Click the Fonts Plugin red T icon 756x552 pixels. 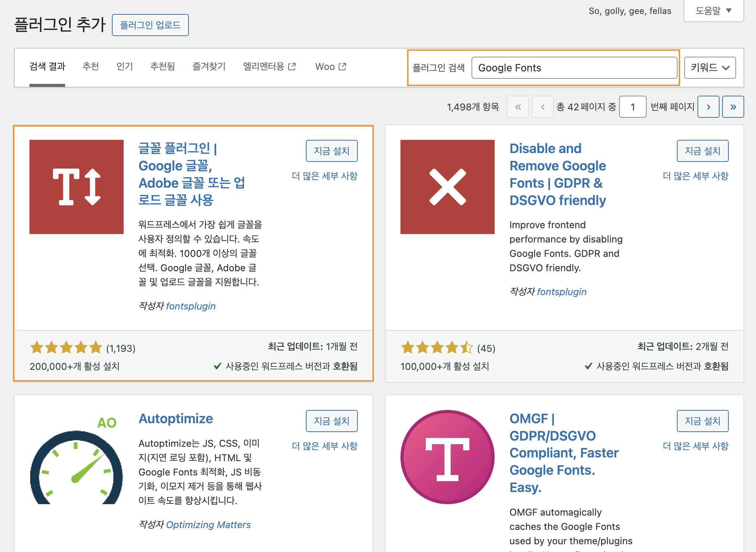point(77,187)
